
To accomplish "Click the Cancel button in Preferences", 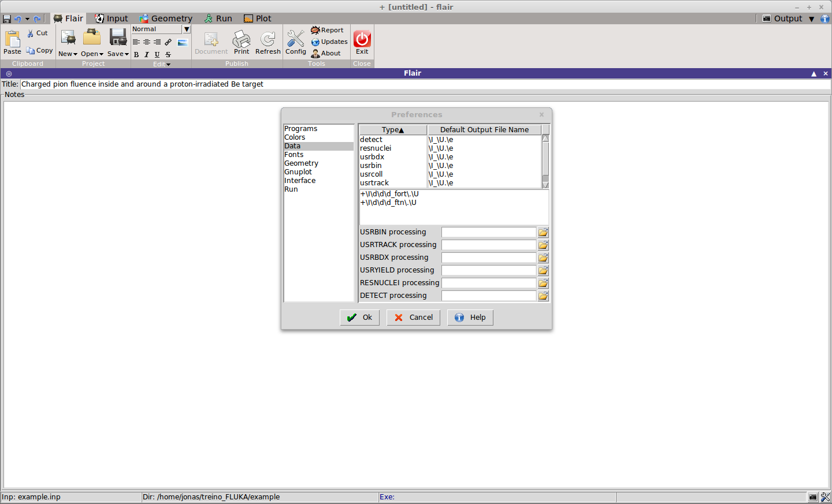I will tap(413, 318).
